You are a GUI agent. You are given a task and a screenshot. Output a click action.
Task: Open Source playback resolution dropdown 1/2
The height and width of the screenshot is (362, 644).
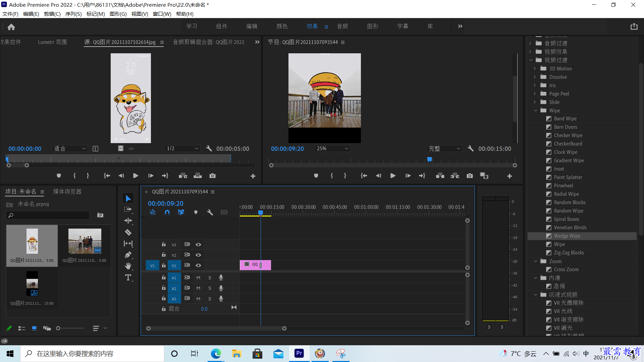click(x=182, y=148)
